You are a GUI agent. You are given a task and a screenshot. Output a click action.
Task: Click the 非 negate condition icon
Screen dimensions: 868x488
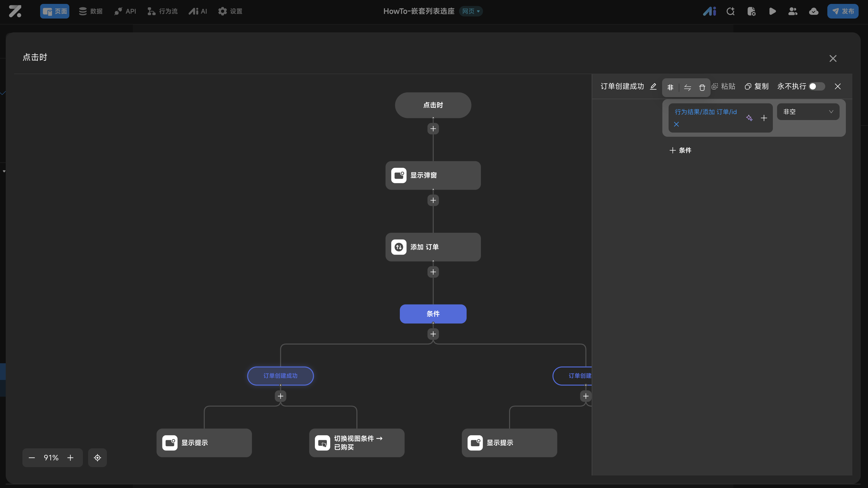click(x=670, y=88)
